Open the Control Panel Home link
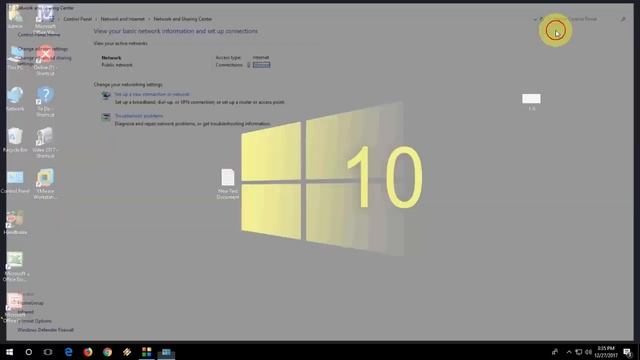This screenshot has height=360, width=640. point(39,34)
